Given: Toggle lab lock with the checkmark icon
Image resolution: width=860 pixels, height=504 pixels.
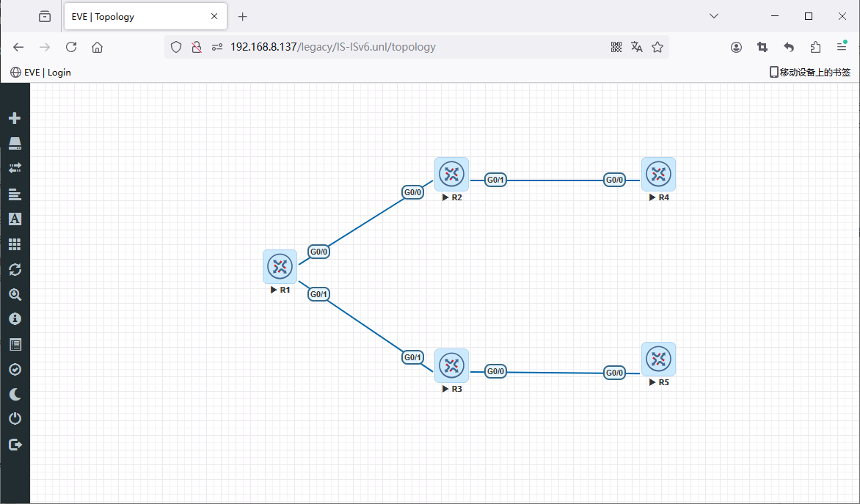Looking at the screenshot, I should 15,370.
